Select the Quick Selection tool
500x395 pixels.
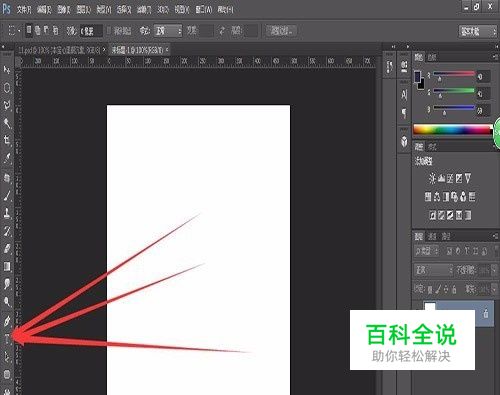7,123
